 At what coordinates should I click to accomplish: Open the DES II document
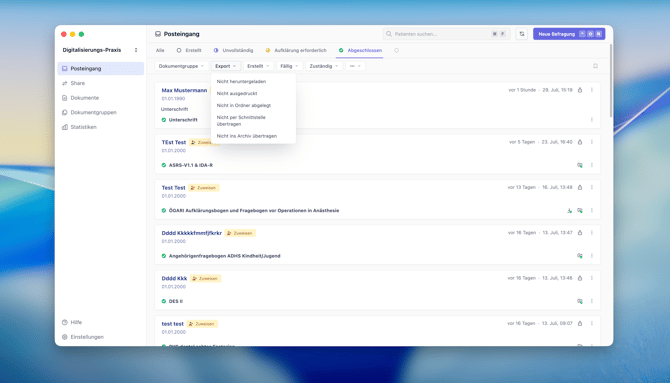176,301
